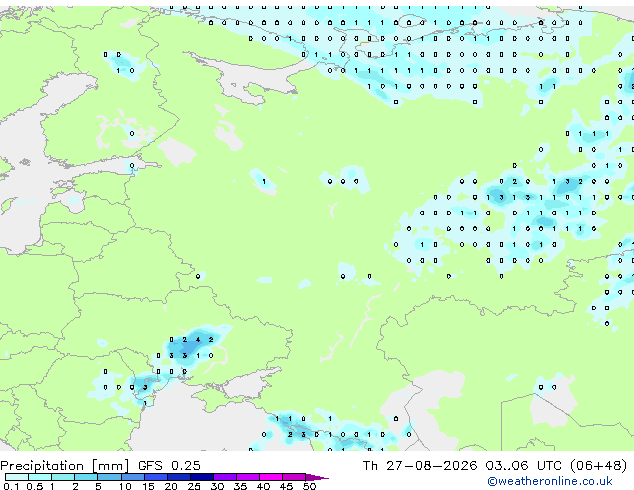Pick the 40–45 mm magenta legend swatch
The height and width of the screenshot is (490, 634).
(271, 477)
